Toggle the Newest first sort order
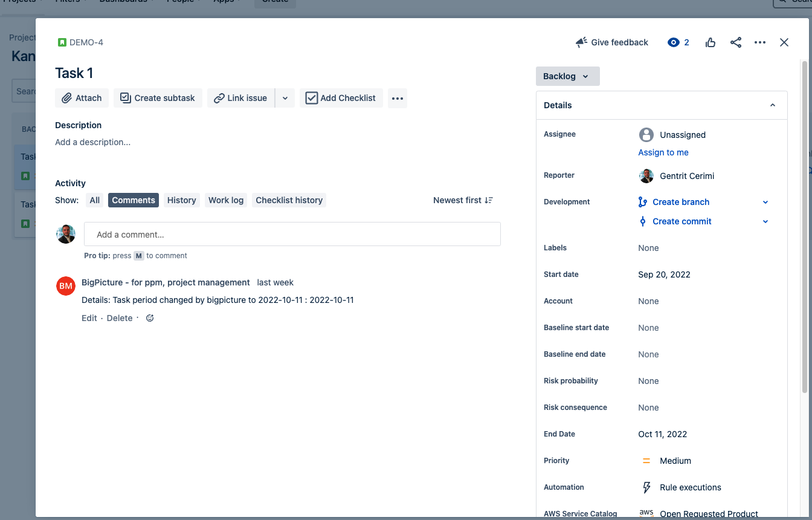The image size is (812, 520). (x=463, y=200)
